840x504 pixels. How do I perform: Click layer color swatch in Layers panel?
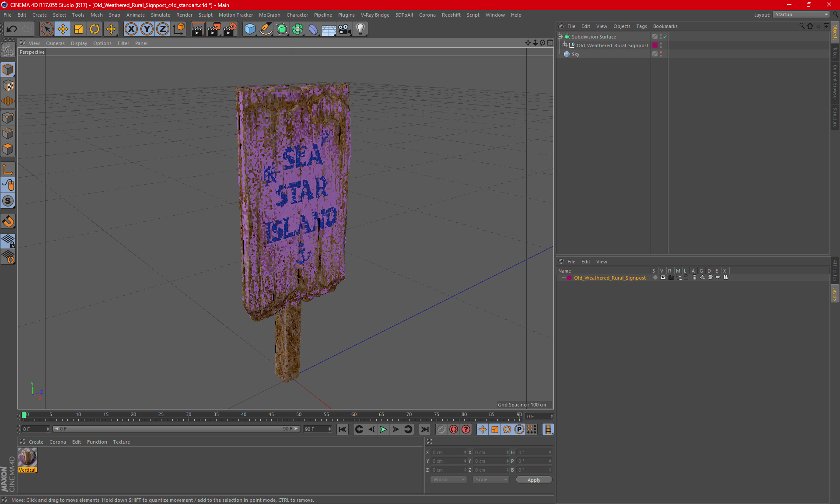pos(569,278)
